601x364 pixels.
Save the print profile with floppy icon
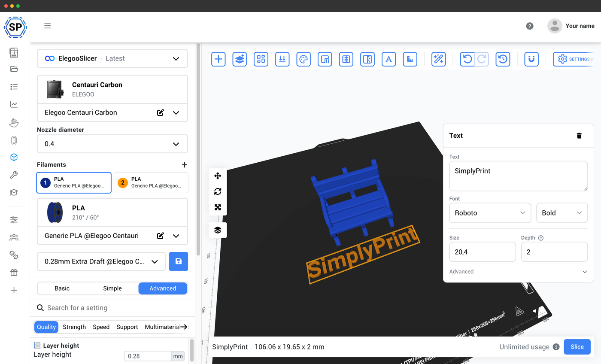click(179, 261)
